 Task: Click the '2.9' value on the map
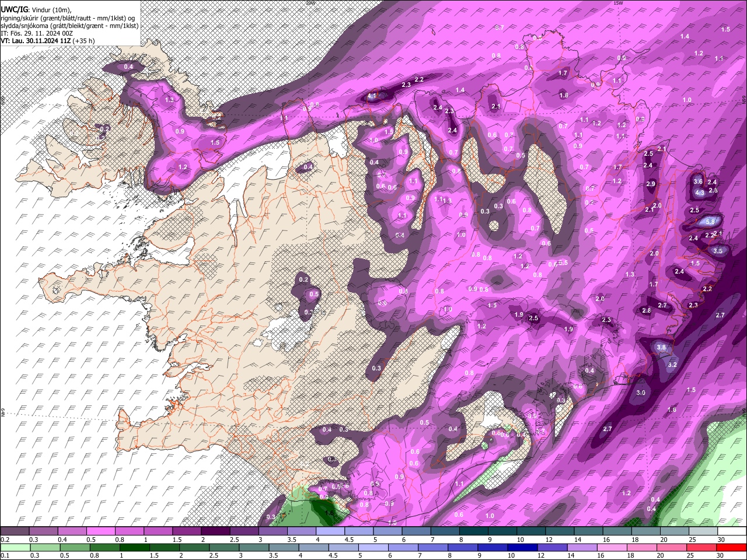tap(651, 184)
